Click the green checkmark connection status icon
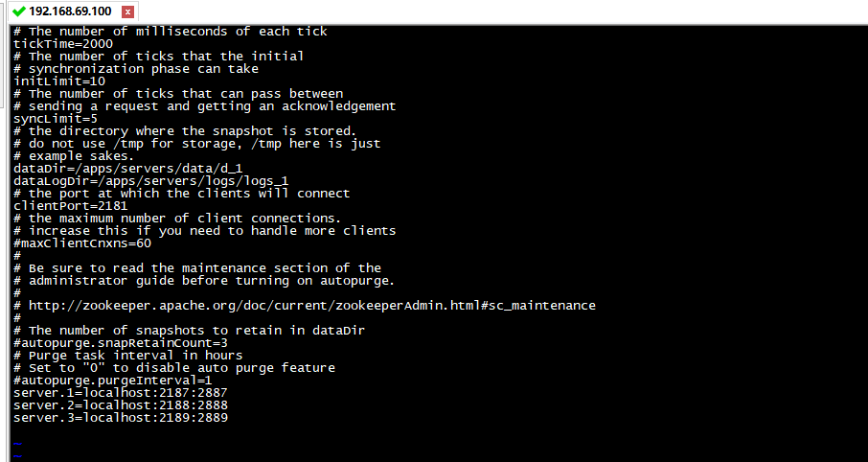868x462 pixels. [18, 12]
